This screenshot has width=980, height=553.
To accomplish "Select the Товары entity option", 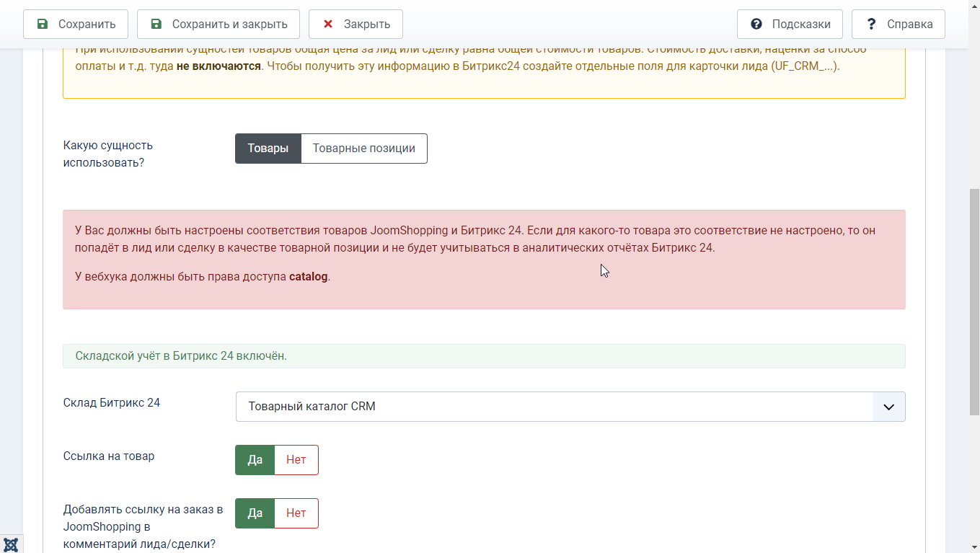I will (x=268, y=149).
